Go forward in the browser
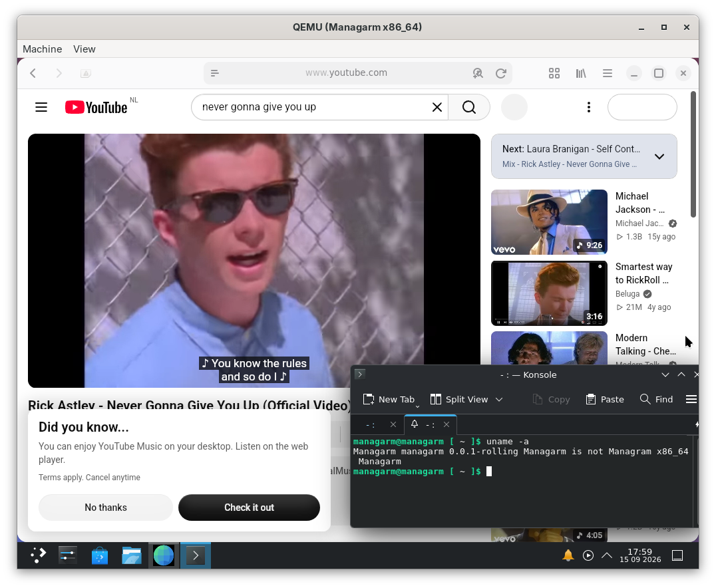Viewport: 716px width, 588px height. click(x=59, y=73)
